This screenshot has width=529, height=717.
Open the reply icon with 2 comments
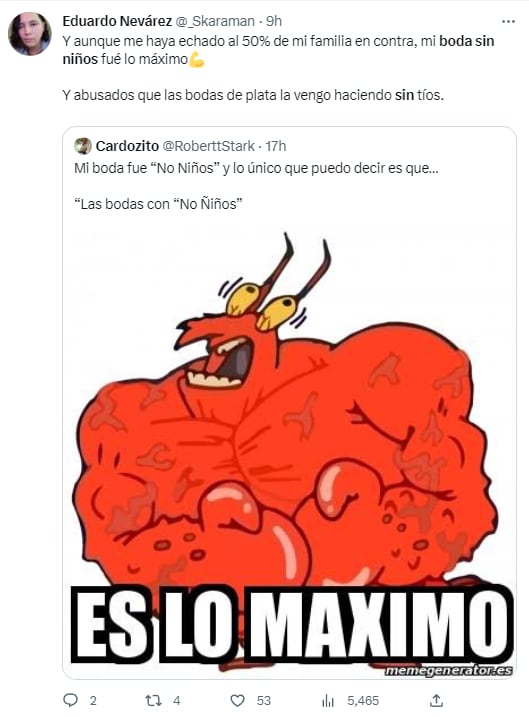(70, 700)
